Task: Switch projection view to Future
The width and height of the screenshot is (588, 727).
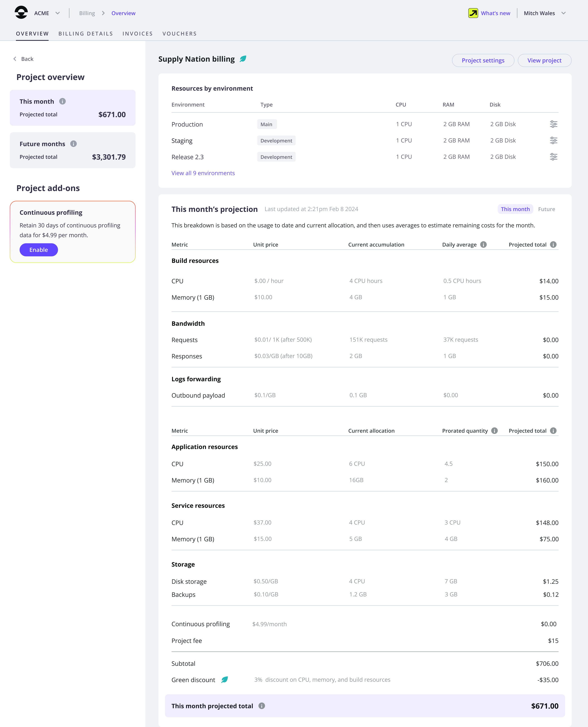Action: [x=546, y=209]
